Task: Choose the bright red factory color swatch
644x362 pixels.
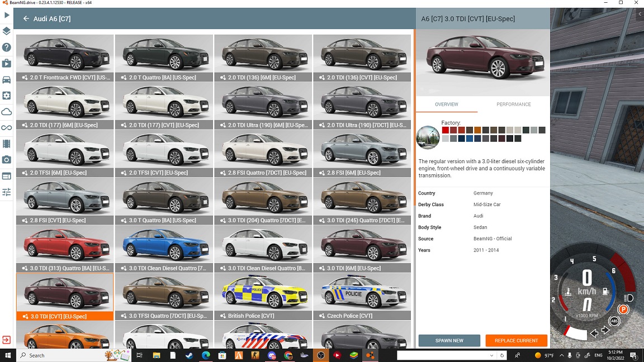Action: (445, 130)
